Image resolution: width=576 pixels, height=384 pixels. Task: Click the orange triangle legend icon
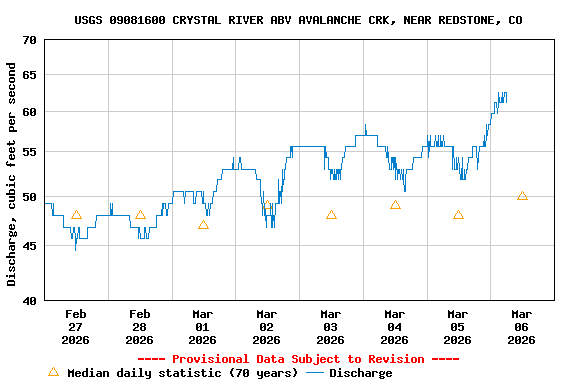click(x=53, y=372)
